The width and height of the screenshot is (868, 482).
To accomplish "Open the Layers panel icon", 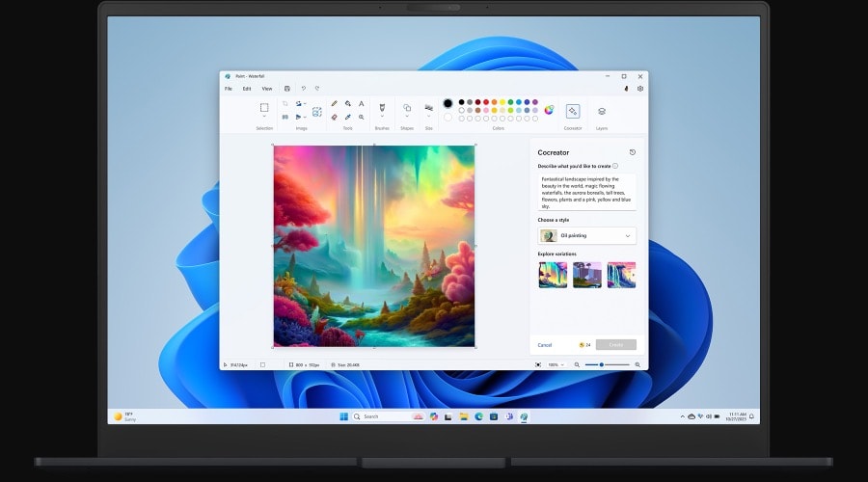I will 602,111.
